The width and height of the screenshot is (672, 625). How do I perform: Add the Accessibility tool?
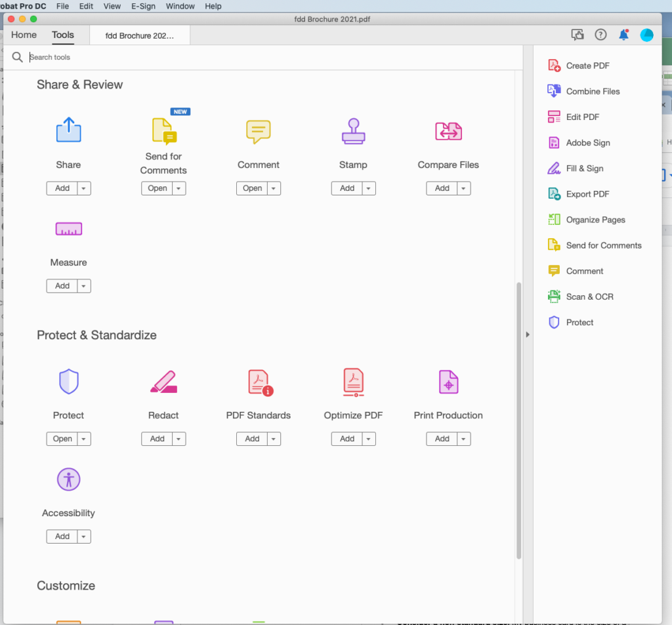click(x=62, y=536)
